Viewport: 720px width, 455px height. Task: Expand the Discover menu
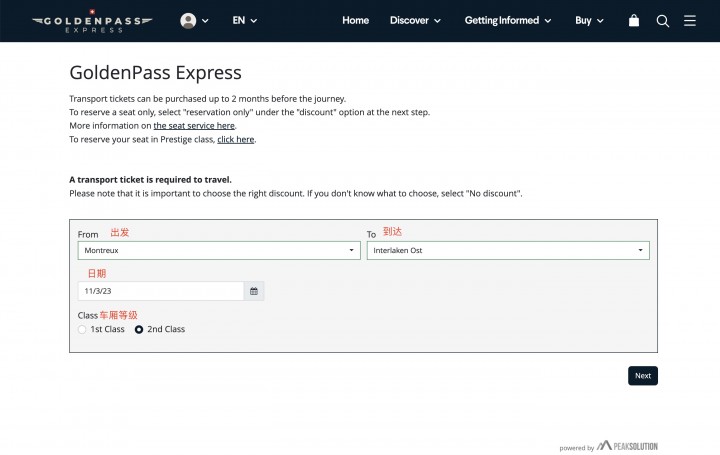pos(415,21)
